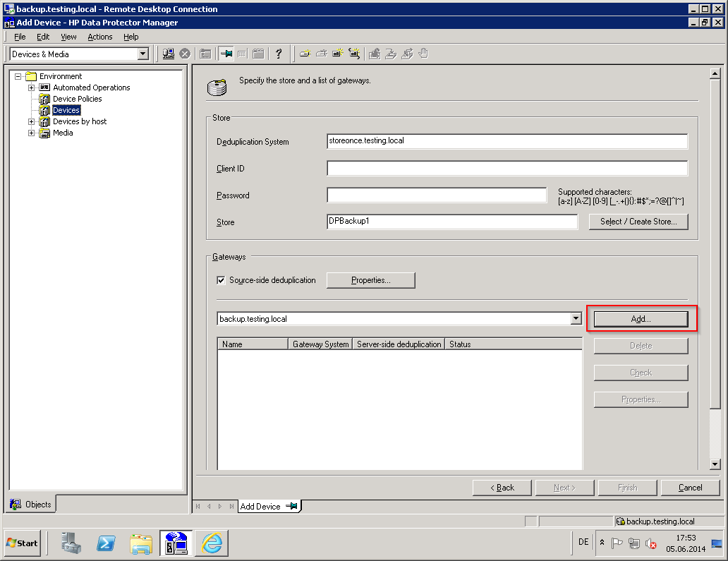Click the add device sparkle icon

[x=305, y=54]
